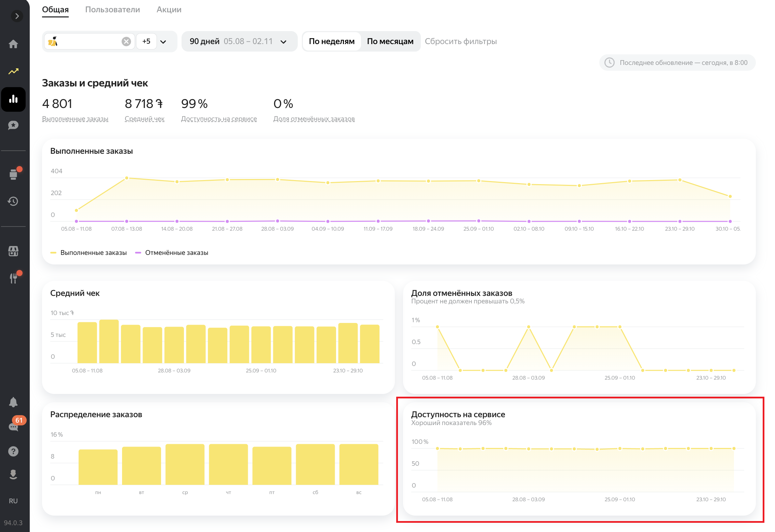The height and width of the screenshot is (532, 775).
Task: Toggle Отменённые заказы legend series
Action: 172,253
